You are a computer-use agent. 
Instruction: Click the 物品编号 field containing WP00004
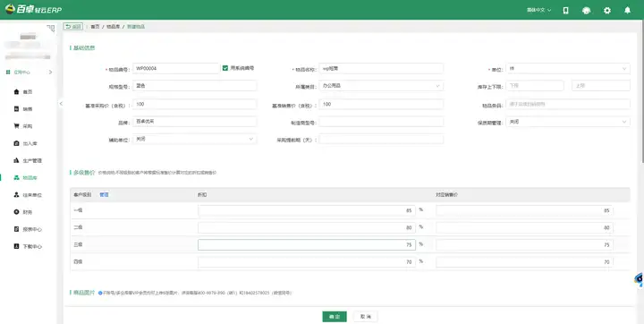176,69
